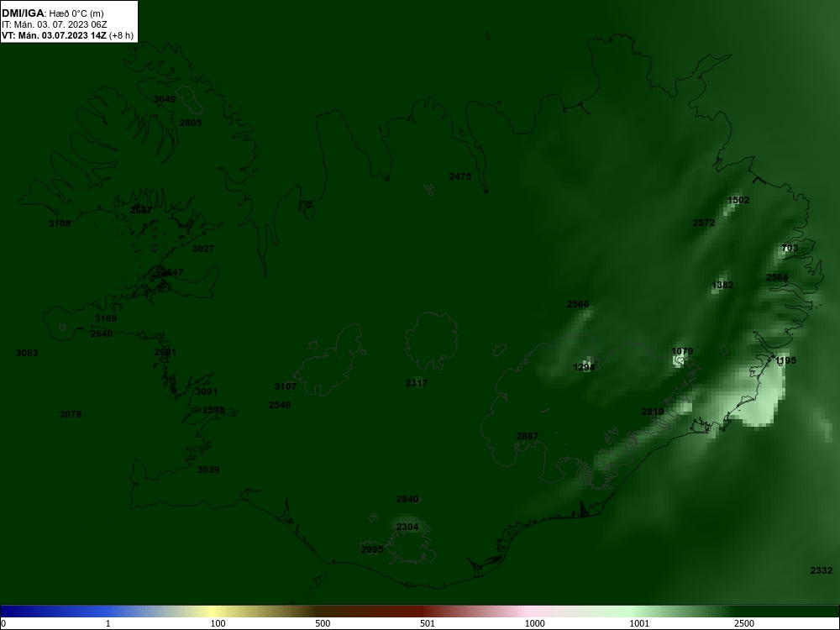Click map value 2687
Viewport: 840px width, 630px height.
[x=141, y=210]
